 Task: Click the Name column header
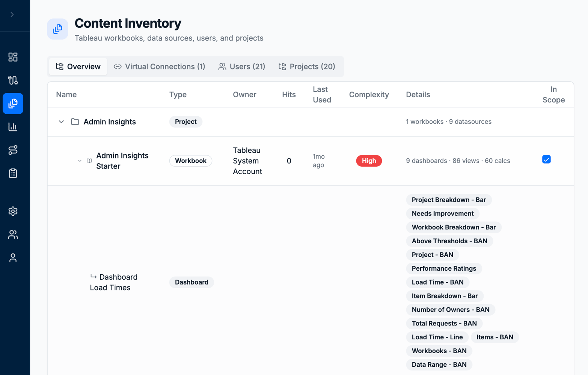(66, 95)
